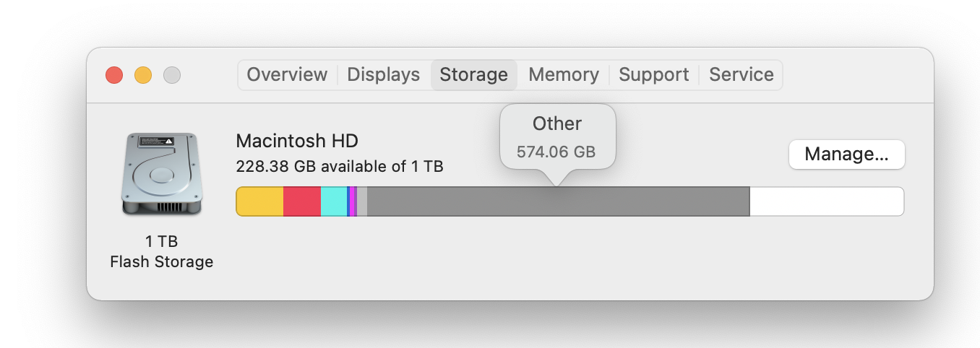
Task: Click the Macintosh HD volume name
Action: click(x=297, y=141)
